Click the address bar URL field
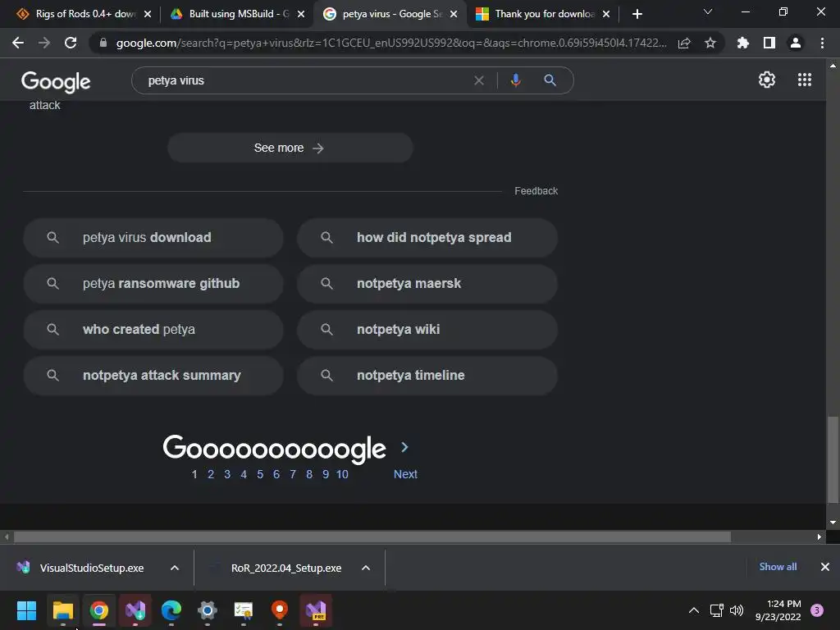This screenshot has height=630, width=840. point(391,43)
